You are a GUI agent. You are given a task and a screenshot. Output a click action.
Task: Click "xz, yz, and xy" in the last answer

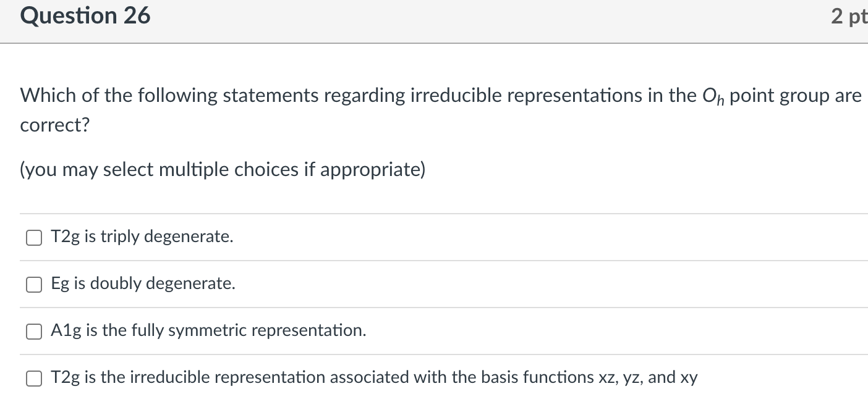coord(642,377)
